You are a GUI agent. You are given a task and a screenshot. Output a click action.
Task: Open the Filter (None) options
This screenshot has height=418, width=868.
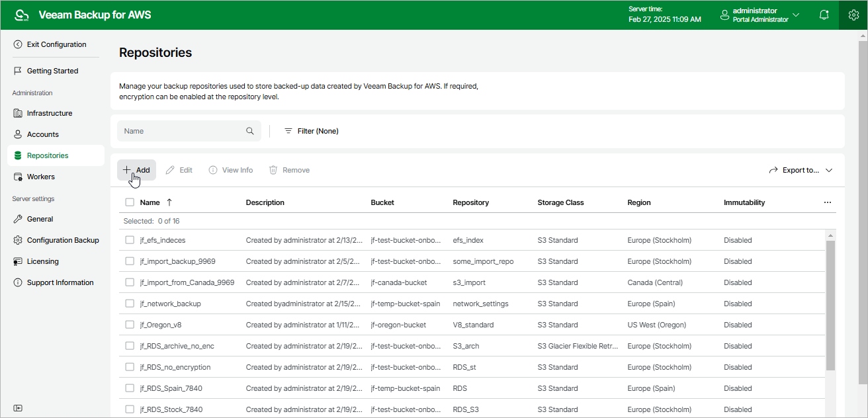[311, 131]
